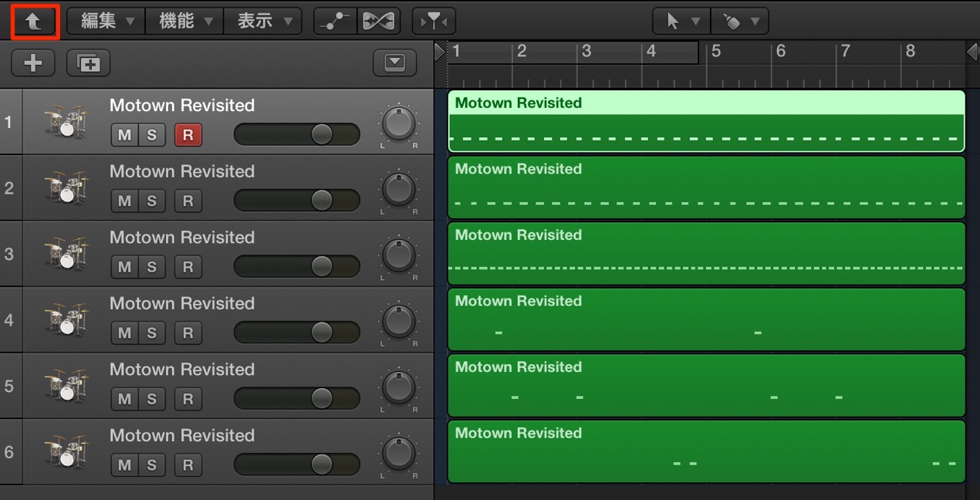Solo track 4
Screen dimensions: 980x500
pyautogui.click(x=151, y=333)
